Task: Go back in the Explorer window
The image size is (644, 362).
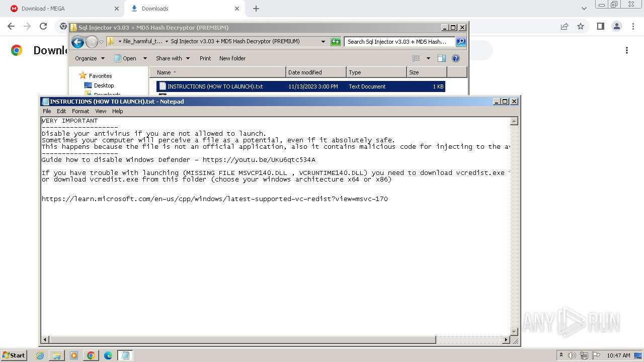Action: tap(77, 42)
